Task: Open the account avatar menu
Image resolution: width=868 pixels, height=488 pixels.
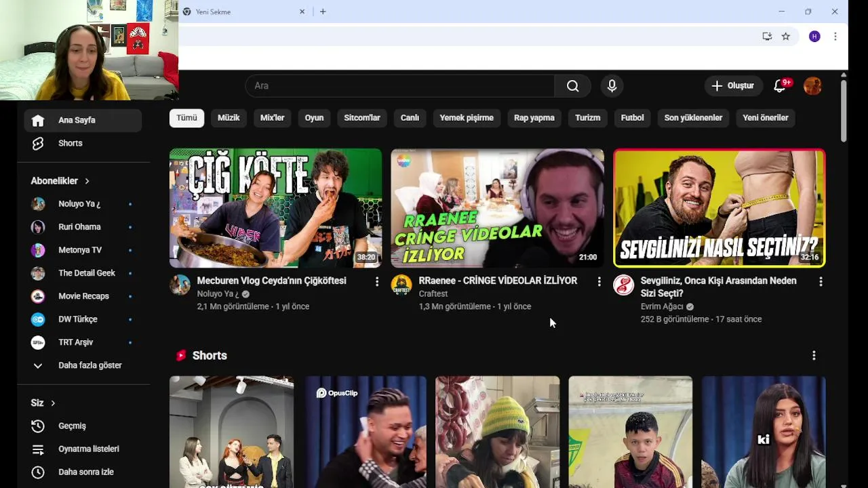Action: pyautogui.click(x=812, y=86)
